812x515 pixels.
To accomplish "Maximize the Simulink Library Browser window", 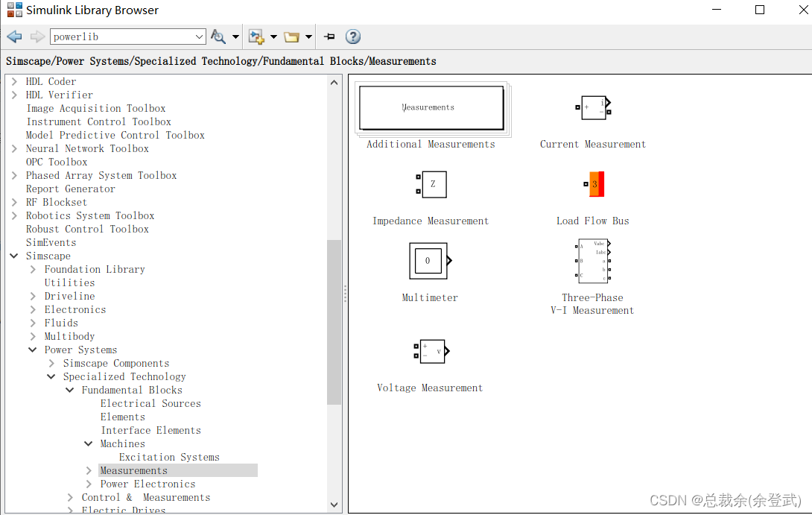I will tap(760, 10).
